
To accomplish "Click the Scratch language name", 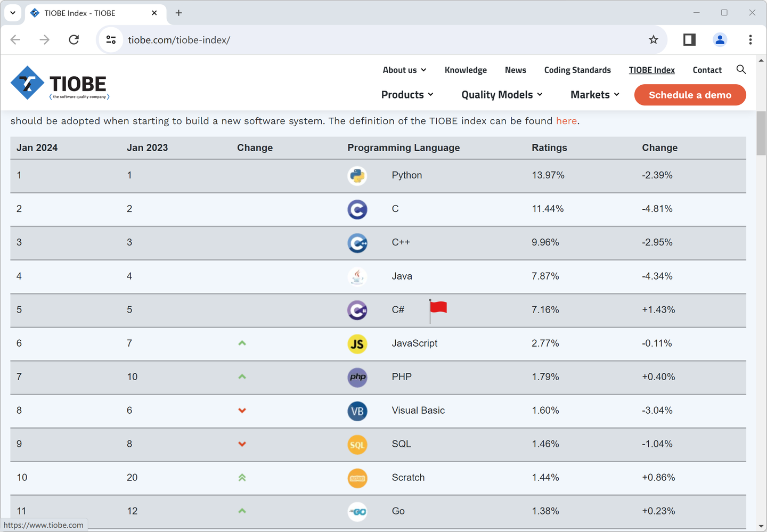I will tap(408, 478).
